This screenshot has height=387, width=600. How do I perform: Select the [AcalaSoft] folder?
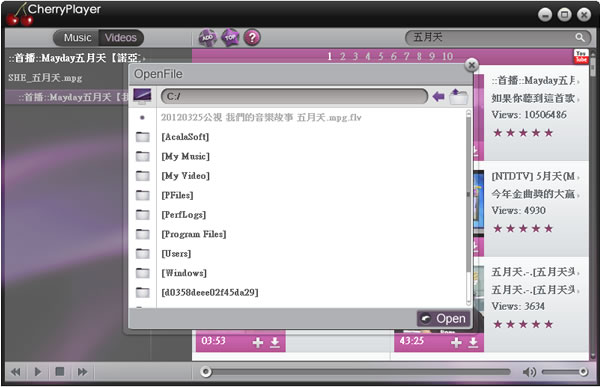[185, 137]
